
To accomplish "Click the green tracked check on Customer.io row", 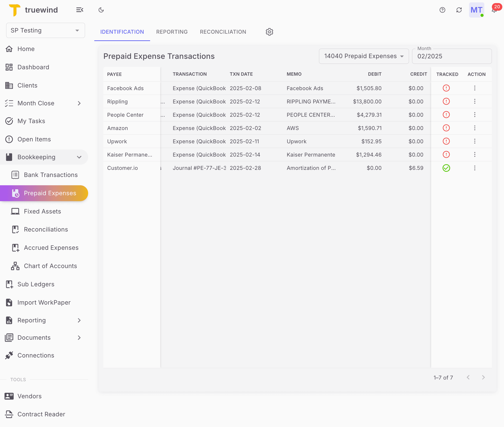I will pos(446,168).
